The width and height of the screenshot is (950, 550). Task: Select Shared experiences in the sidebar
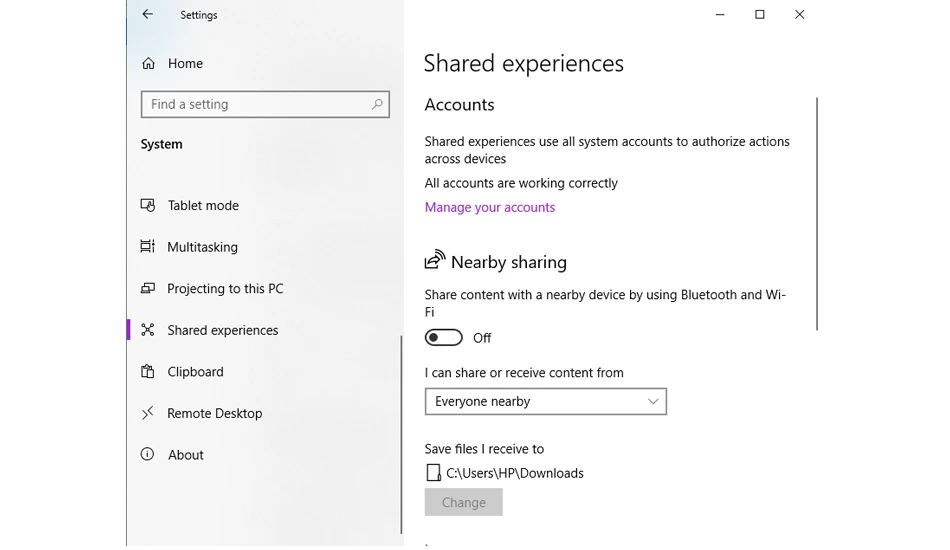(223, 330)
